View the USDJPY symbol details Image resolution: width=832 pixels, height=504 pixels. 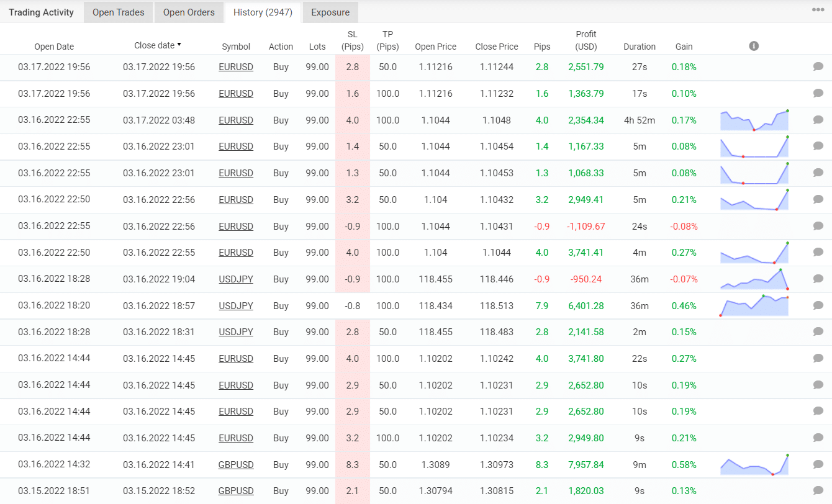(236, 279)
